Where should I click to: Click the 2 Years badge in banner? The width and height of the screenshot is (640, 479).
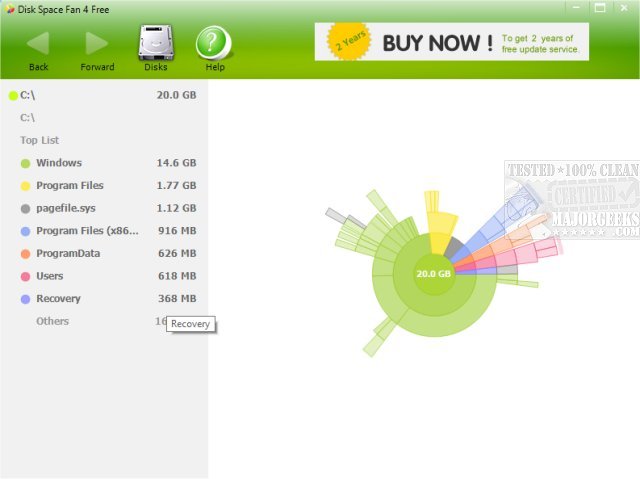click(x=349, y=41)
